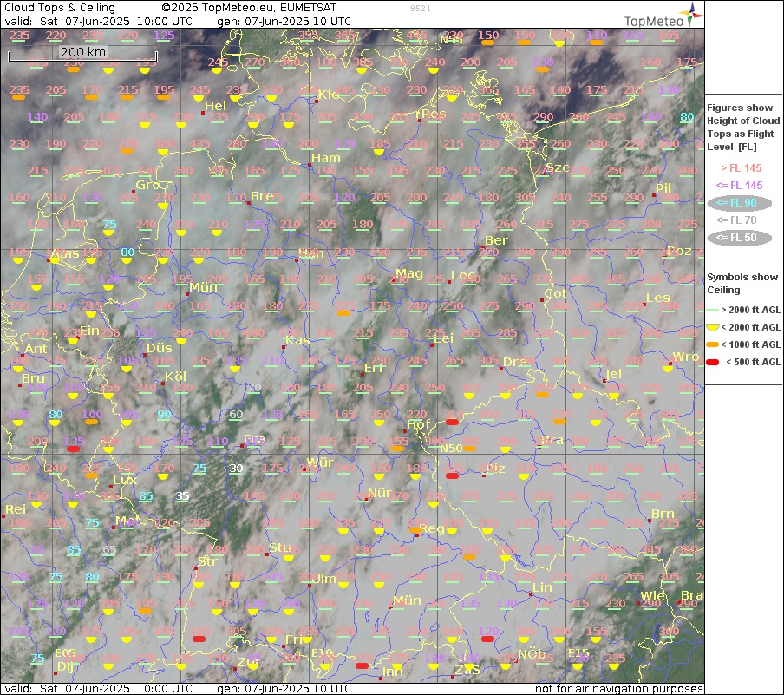Viewport: 784px width, 695px height.
Task: Click the 'Poz' Poznan map label
Action: coord(680,251)
